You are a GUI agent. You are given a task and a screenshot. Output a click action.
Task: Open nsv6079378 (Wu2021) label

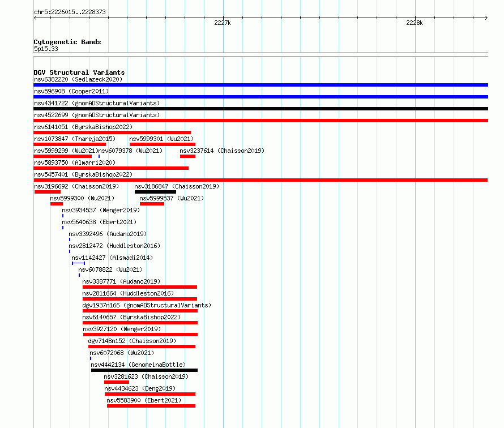(130, 151)
